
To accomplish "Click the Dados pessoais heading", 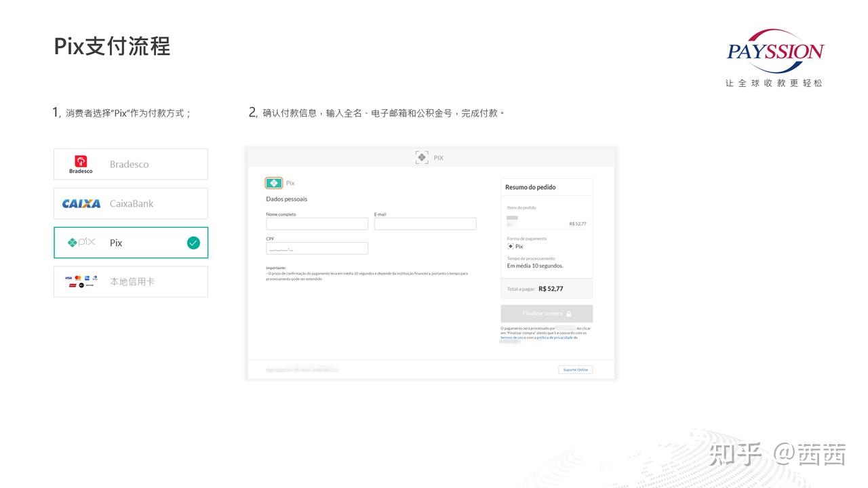I will (286, 199).
